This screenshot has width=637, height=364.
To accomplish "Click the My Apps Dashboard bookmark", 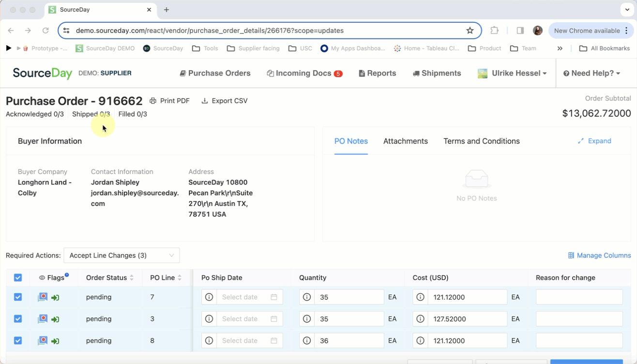I will pyautogui.click(x=353, y=48).
